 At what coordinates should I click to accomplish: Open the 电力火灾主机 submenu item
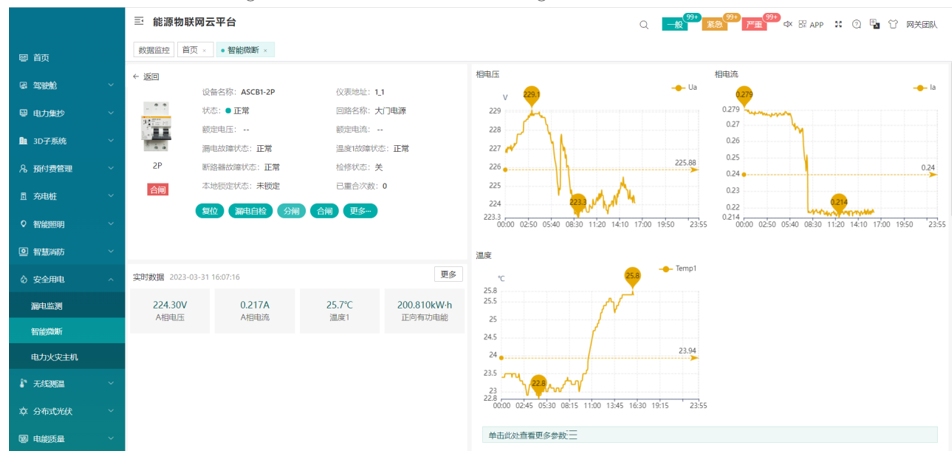pos(67,357)
